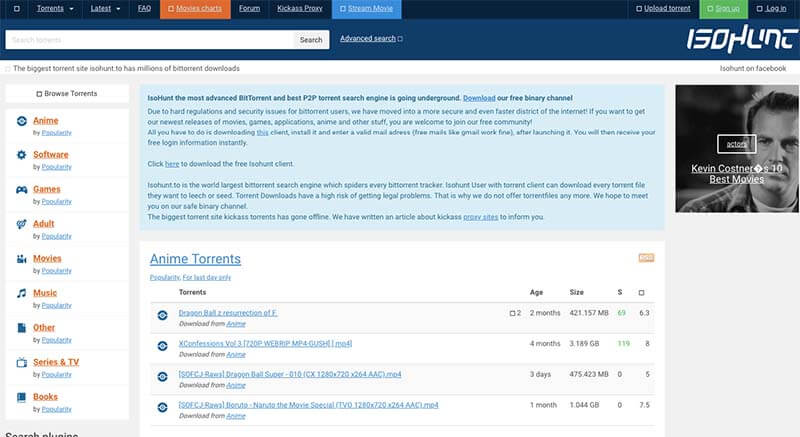Click the Popularity sort link under Anime Torrents

[x=164, y=277]
